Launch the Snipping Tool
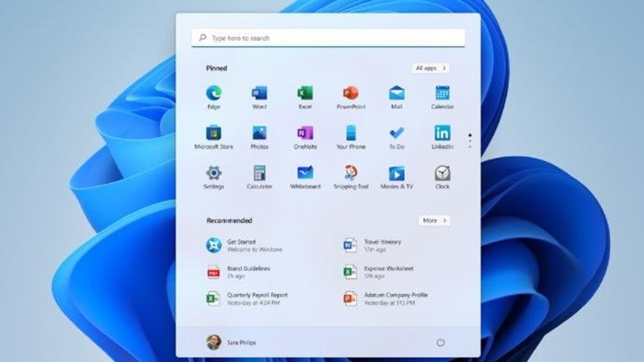 [351, 173]
